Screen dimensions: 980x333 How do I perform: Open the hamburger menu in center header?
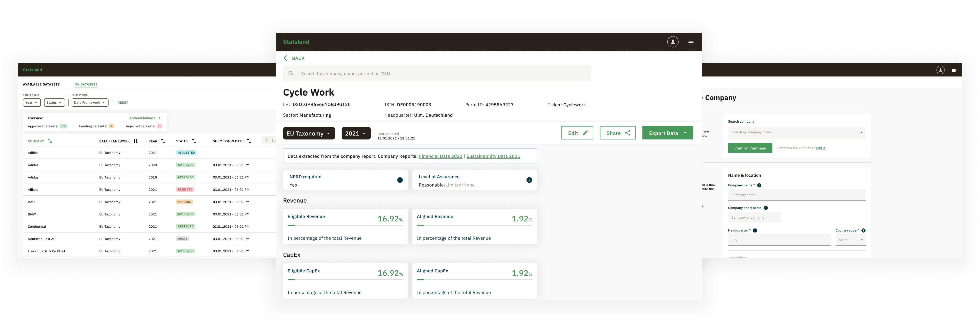coord(691,43)
